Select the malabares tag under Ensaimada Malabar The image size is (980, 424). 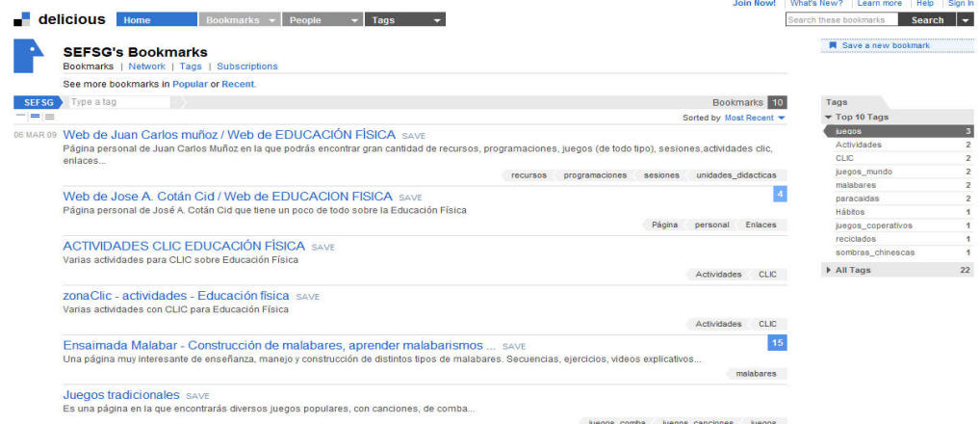pos(757,374)
